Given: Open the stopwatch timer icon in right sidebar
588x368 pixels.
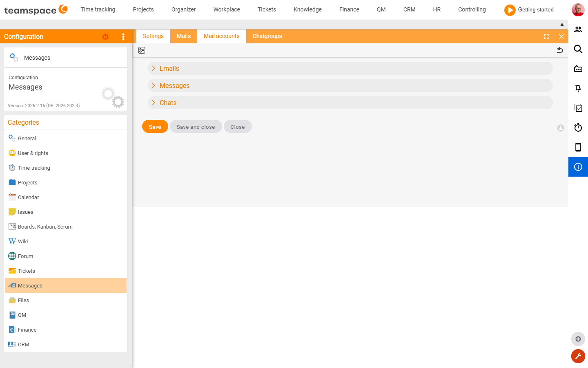Looking at the screenshot, I should 578,128.
